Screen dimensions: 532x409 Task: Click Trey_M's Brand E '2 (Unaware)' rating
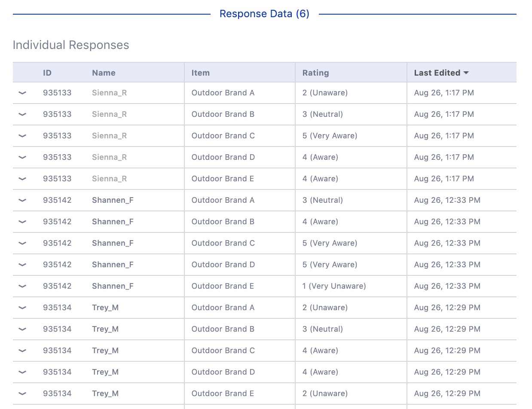(325, 394)
